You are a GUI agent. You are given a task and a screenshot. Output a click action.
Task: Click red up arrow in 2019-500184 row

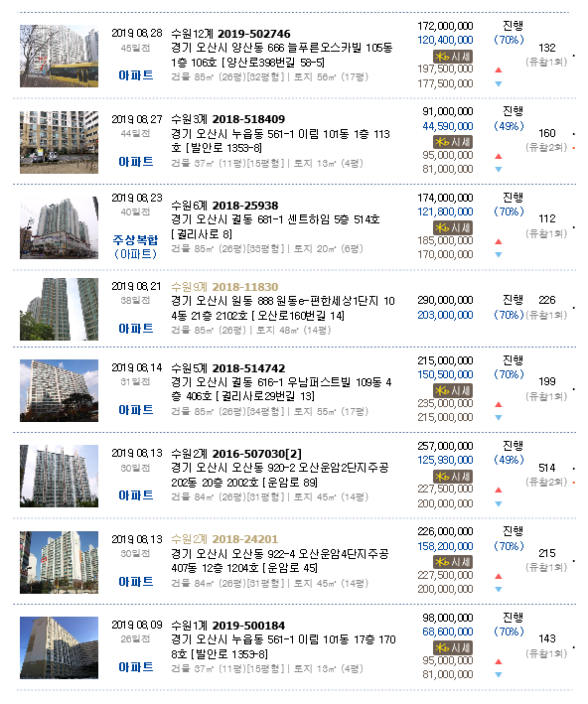[x=499, y=661]
